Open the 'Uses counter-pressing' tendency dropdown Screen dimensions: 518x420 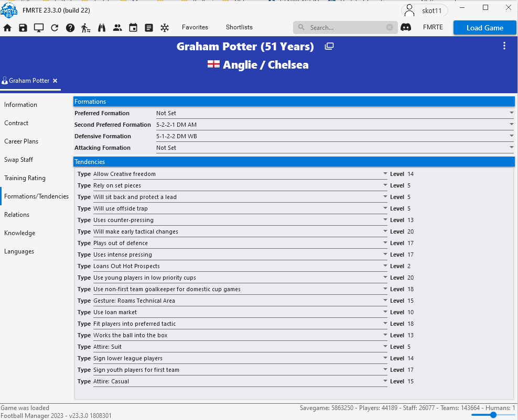click(385, 220)
